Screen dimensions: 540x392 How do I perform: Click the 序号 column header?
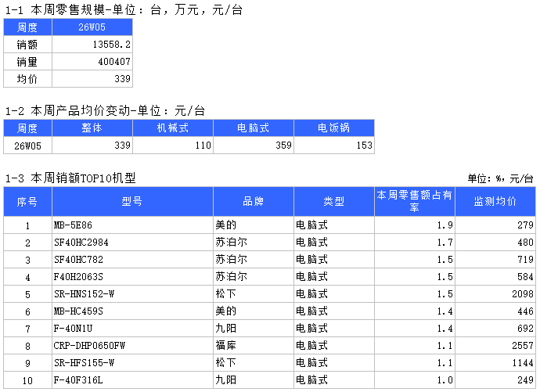[27, 202]
